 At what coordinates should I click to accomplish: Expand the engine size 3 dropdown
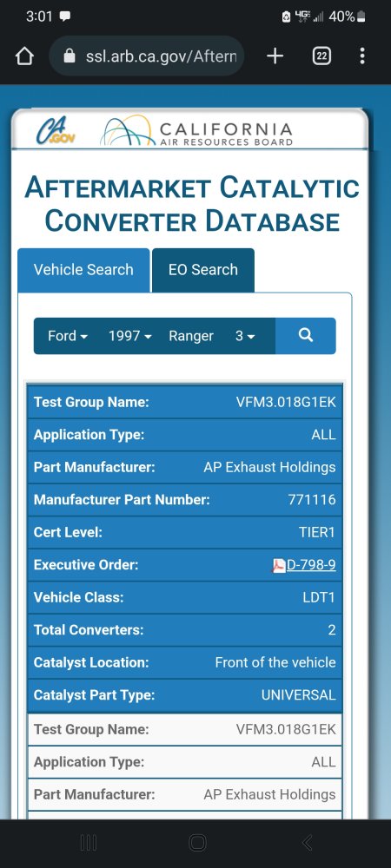[x=245, y=336]
